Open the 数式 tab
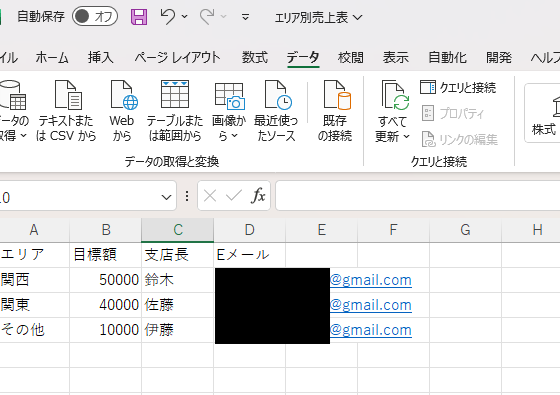Viewport: 560px width, 395px height. point(255,57)
